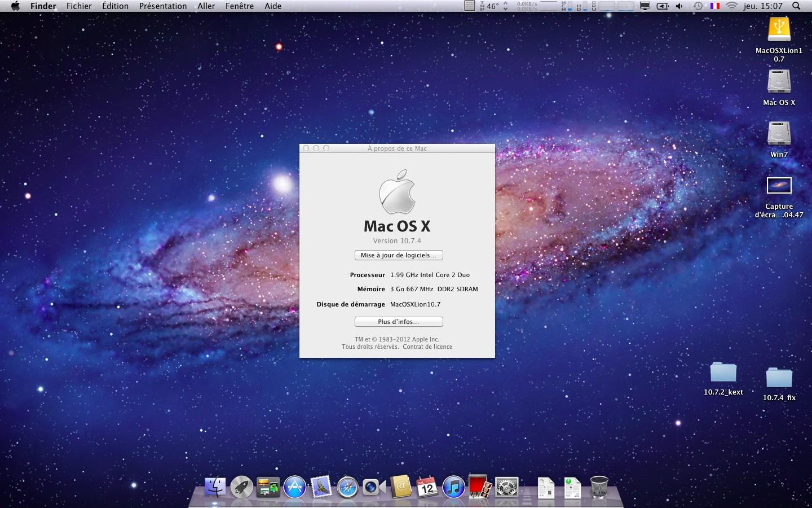The width and height of the screenshot is (812, 508).
Task: Open iCal calendar in the dock
Action: [427, 487]
